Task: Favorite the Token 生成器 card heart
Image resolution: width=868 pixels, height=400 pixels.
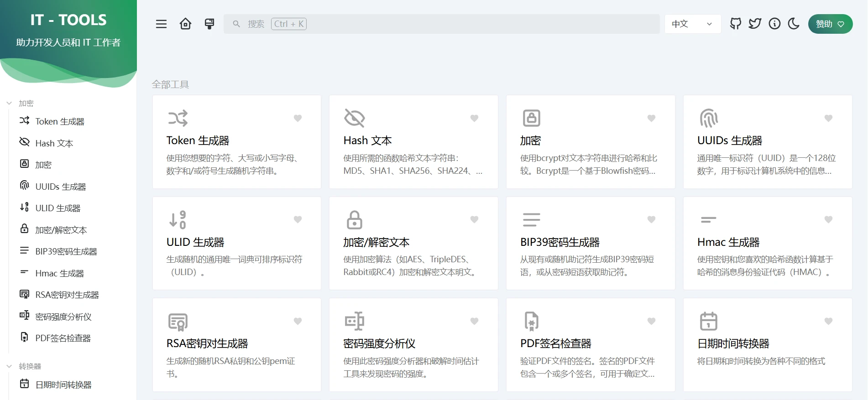Action: click(298, 118)
